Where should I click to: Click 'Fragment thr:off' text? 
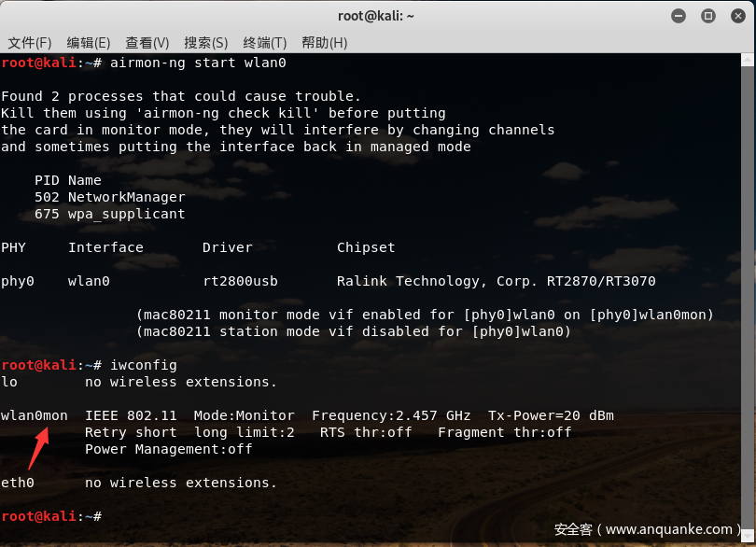coord(505,433)
